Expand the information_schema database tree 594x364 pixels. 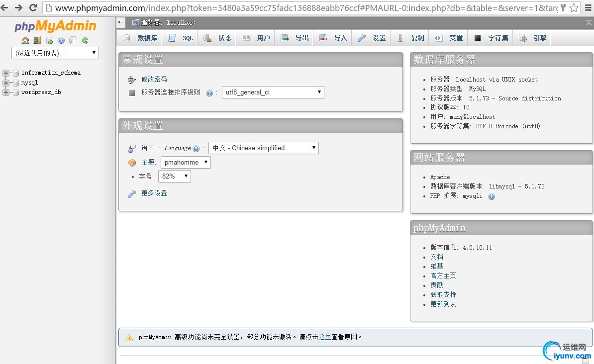(x=5, y=73)
